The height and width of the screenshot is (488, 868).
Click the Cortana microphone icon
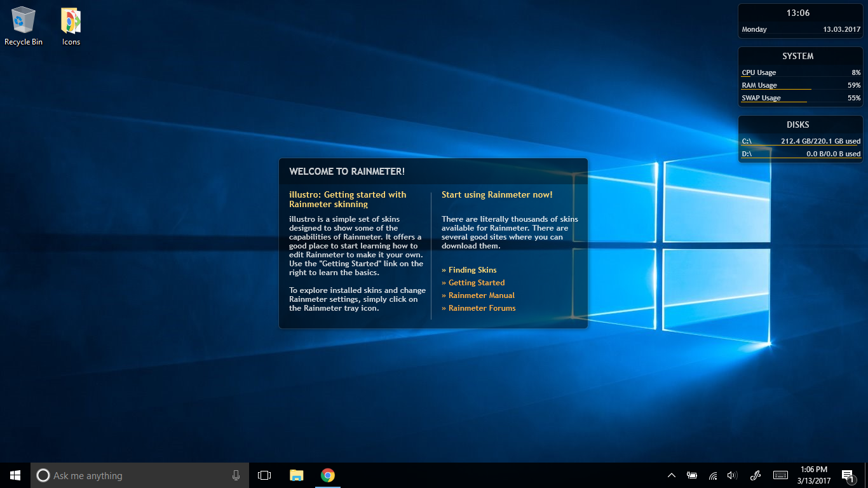[236, 475]
